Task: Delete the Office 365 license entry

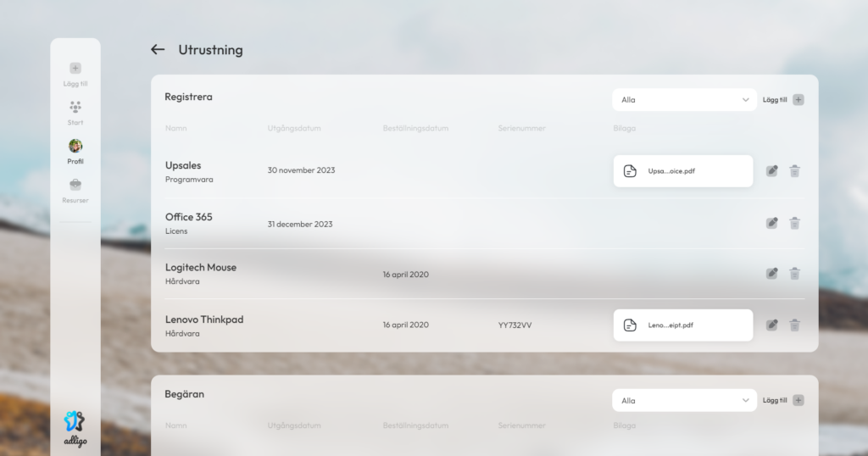Action: [x=794, y=224]
